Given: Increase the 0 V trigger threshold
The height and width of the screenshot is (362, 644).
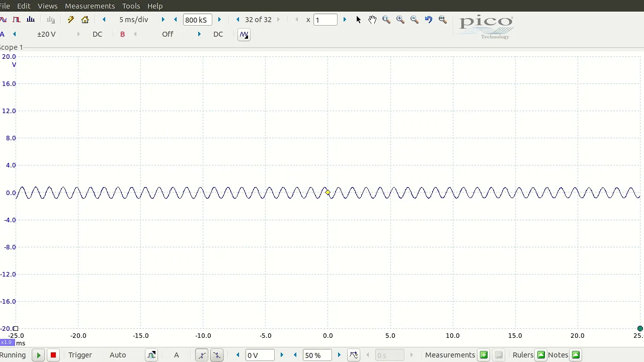Looking at the screenshot, I should click(282, 355).
